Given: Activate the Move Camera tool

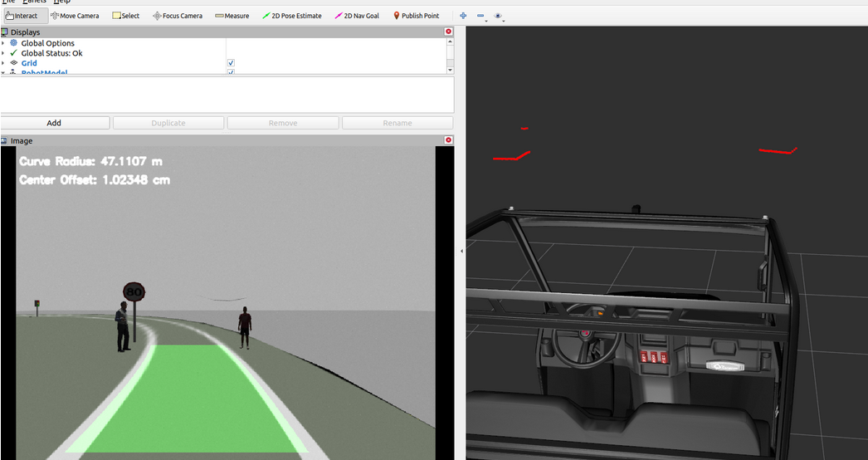Looking at the screenshot, I should point(75,16).
